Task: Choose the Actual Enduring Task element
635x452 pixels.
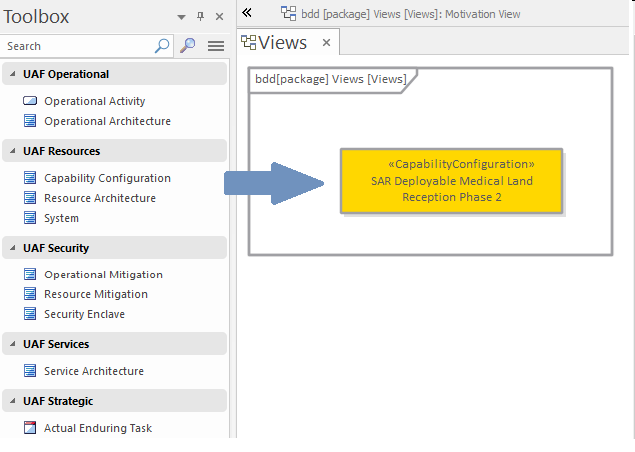Action: click(x=98, y=428)
